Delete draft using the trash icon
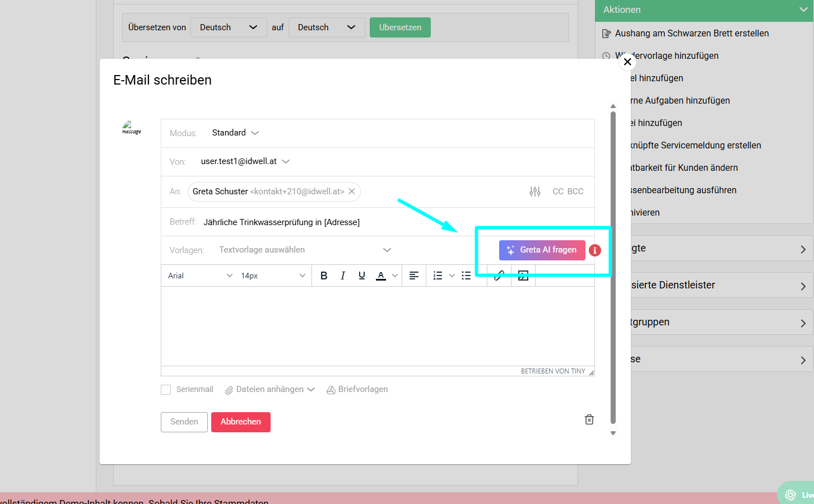Viewport: 814px width, 504px height. click(x=589, y=419)
